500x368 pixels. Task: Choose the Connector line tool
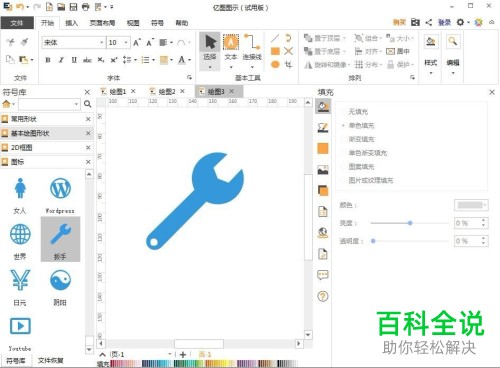point(252,42)
